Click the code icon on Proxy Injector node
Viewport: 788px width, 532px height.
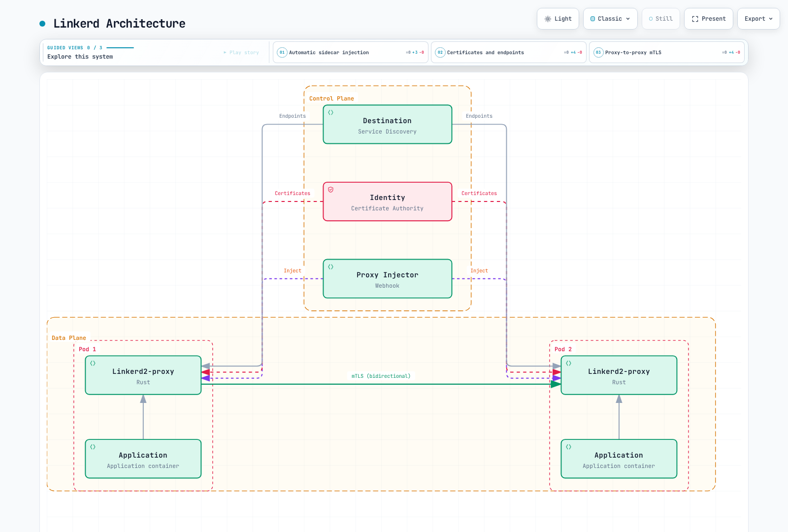pos(331,266)
